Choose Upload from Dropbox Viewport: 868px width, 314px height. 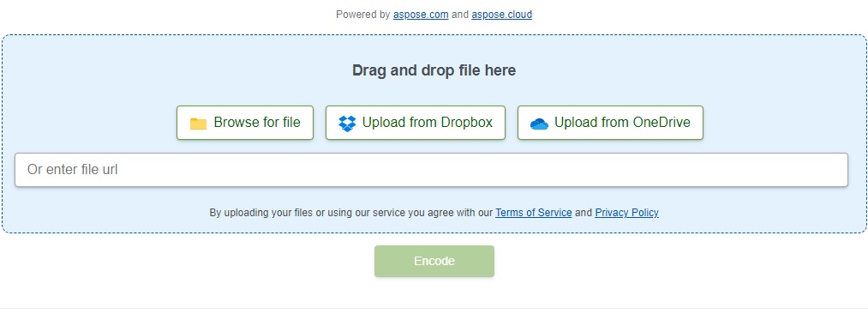(416, 123)
